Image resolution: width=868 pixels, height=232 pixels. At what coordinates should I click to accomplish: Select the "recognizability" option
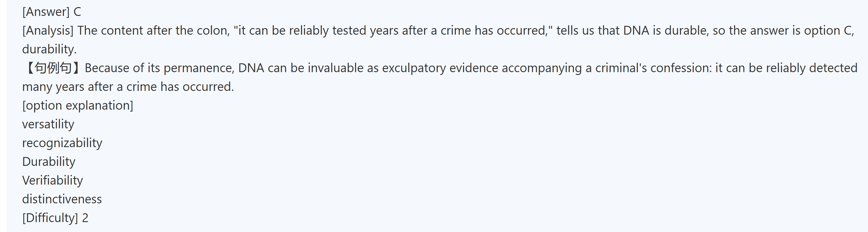coord(62,143)
